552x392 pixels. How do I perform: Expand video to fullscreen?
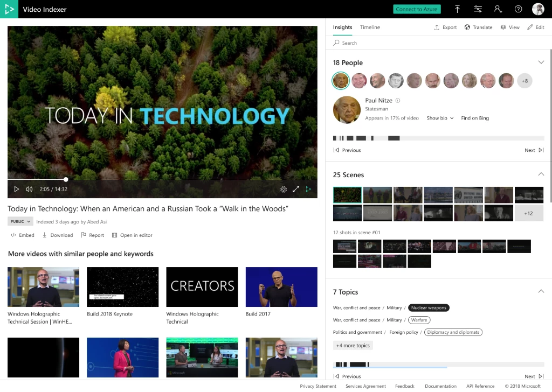[x=296, y=189]
